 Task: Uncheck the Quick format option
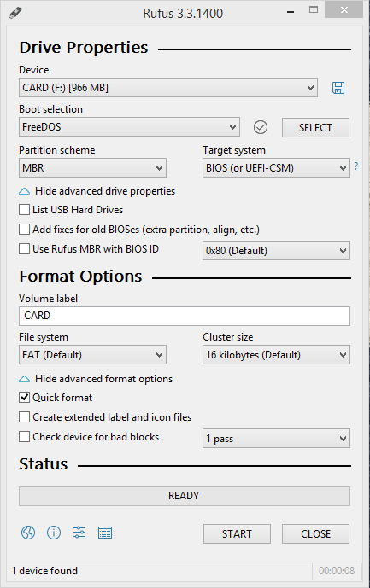coord(25,398)
